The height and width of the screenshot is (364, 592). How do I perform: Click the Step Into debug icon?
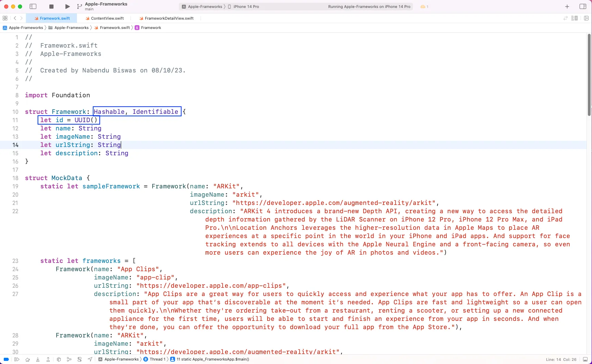click(38, 359)
